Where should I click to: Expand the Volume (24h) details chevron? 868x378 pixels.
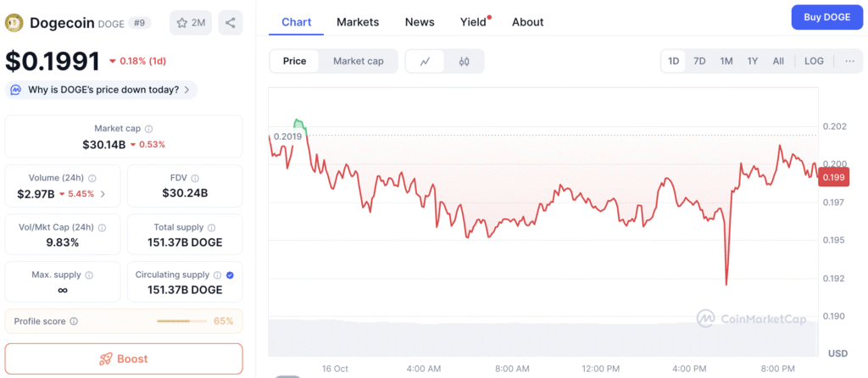[x=103, y=194]
